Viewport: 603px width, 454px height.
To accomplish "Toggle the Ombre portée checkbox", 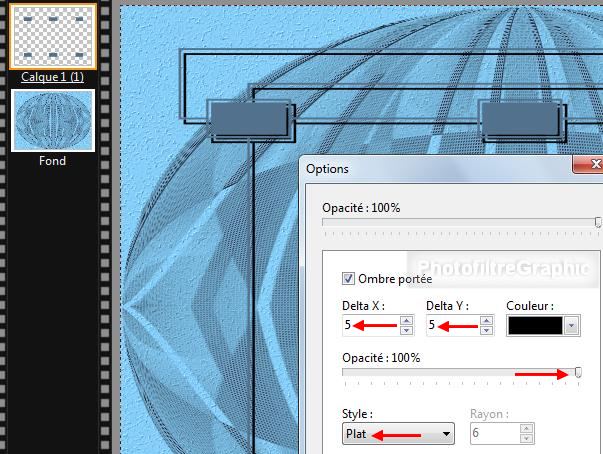I will 349,279.
